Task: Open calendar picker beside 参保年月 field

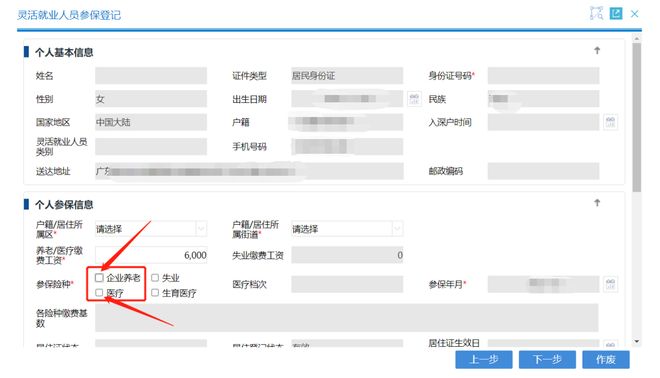Action: click(610, 284)
